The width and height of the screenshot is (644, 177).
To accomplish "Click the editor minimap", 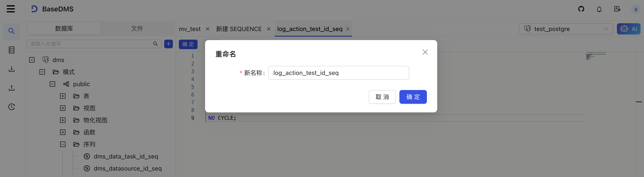I will click(x=596, y=56).
